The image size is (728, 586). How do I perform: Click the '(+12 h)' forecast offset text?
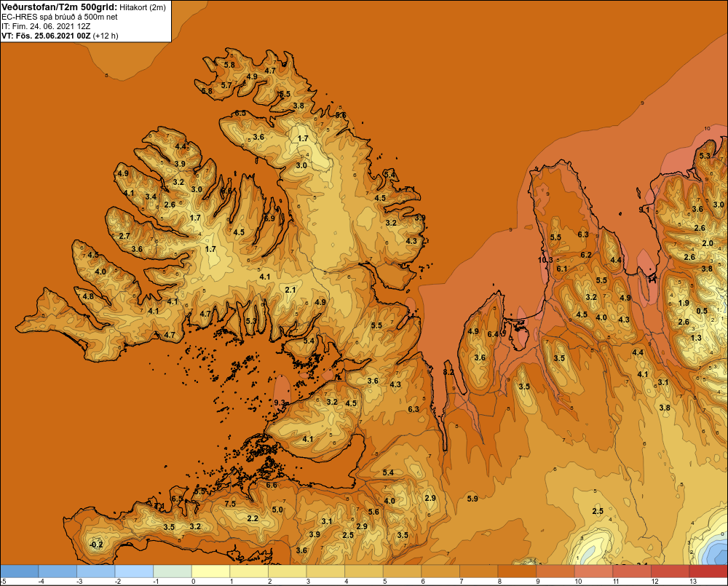[x=106, y=36]
